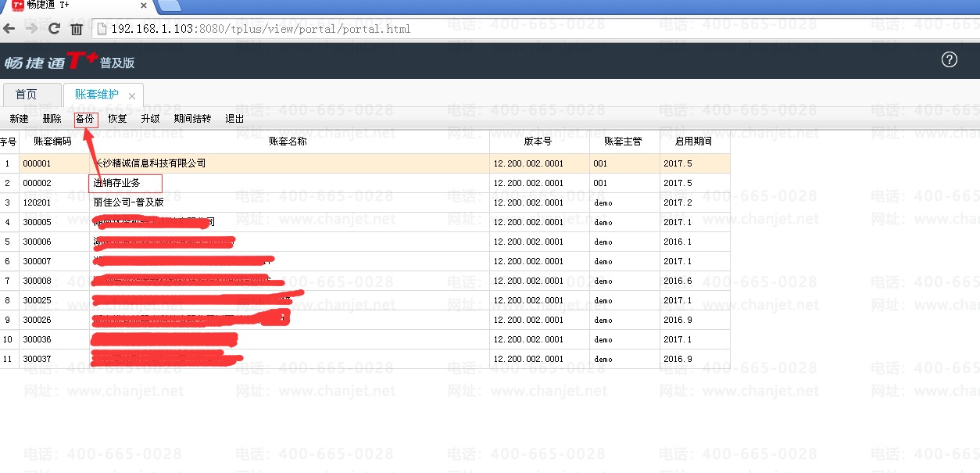Click account code 120201
The width and height of the screenshot is (980, 473).
pos(37,202)
